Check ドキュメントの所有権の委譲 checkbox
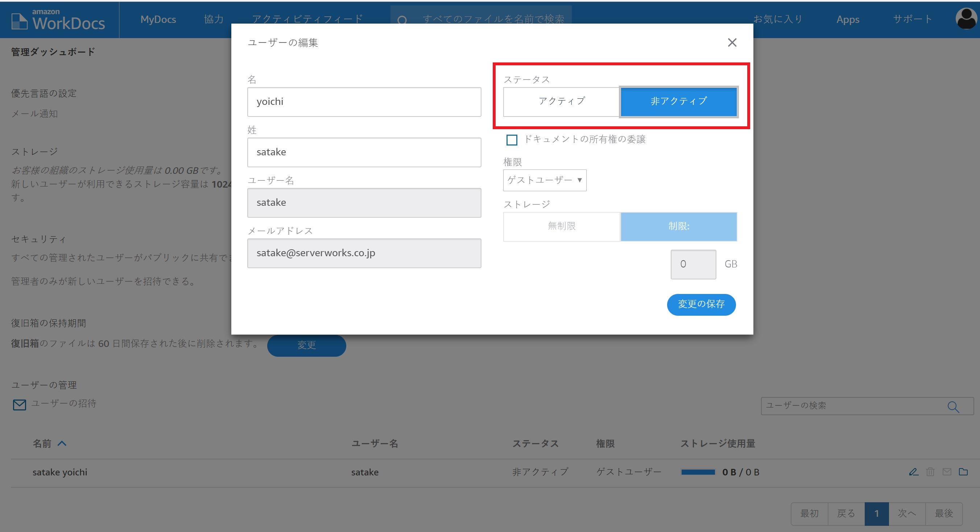 512,140
